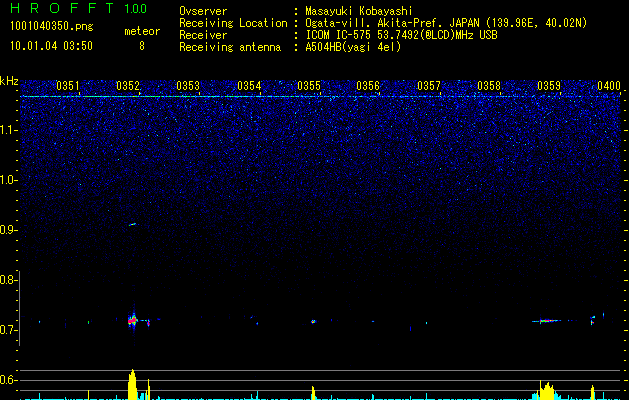Click the 0359 time marker
Screen dimensions: 629x400
[x=549, y=86]
